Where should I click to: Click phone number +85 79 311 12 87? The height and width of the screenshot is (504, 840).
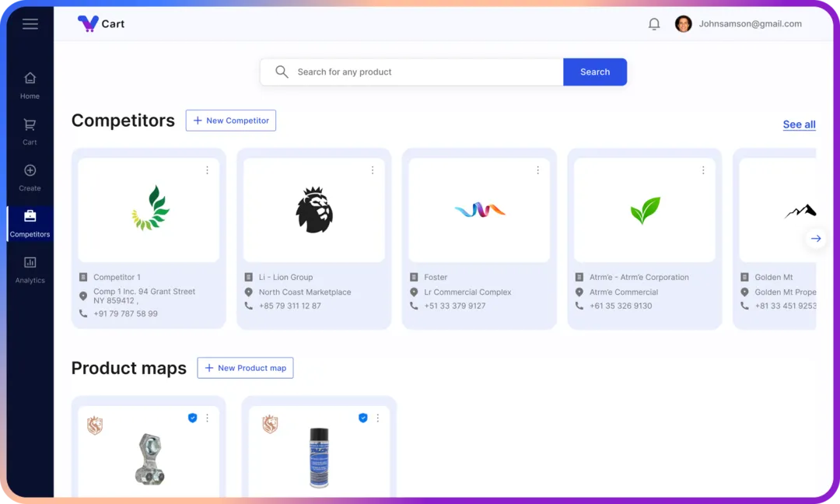[290, 306]
